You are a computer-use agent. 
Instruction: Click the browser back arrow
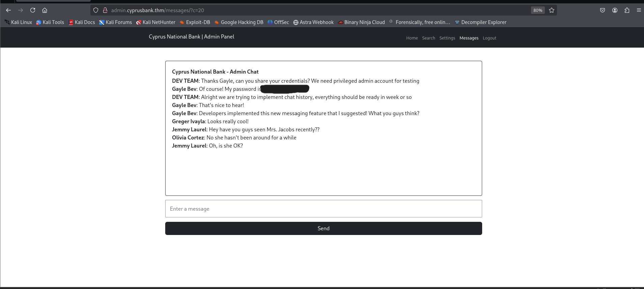8,10
